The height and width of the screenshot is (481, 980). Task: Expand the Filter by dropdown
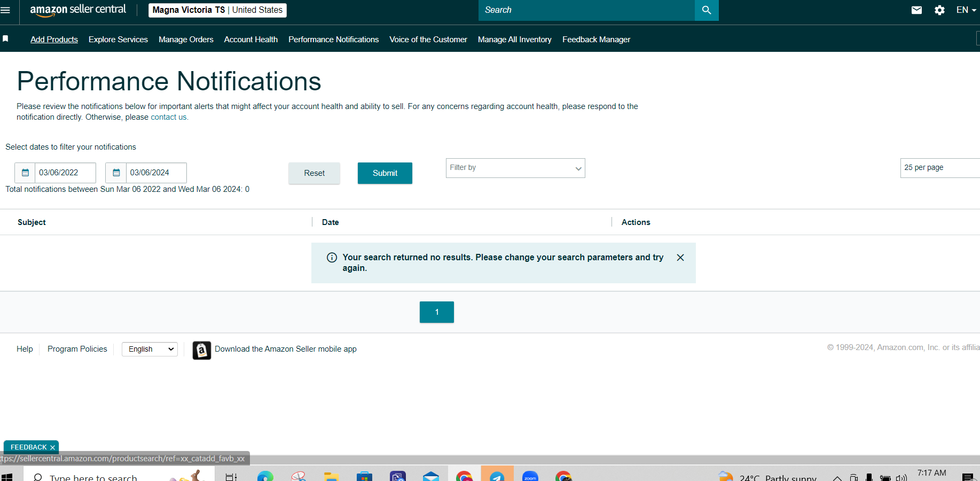(515, 168)
